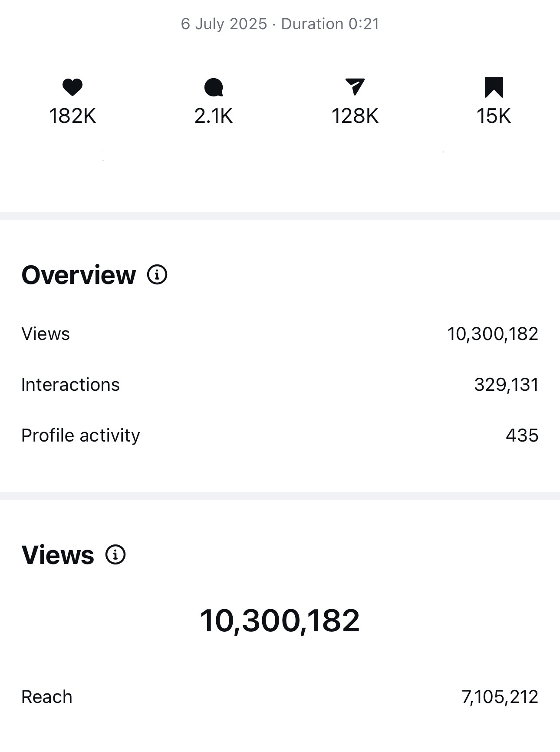Tap the paper plane shares icon
Screen dimensions: 560x752
click(x=355, y=86)
